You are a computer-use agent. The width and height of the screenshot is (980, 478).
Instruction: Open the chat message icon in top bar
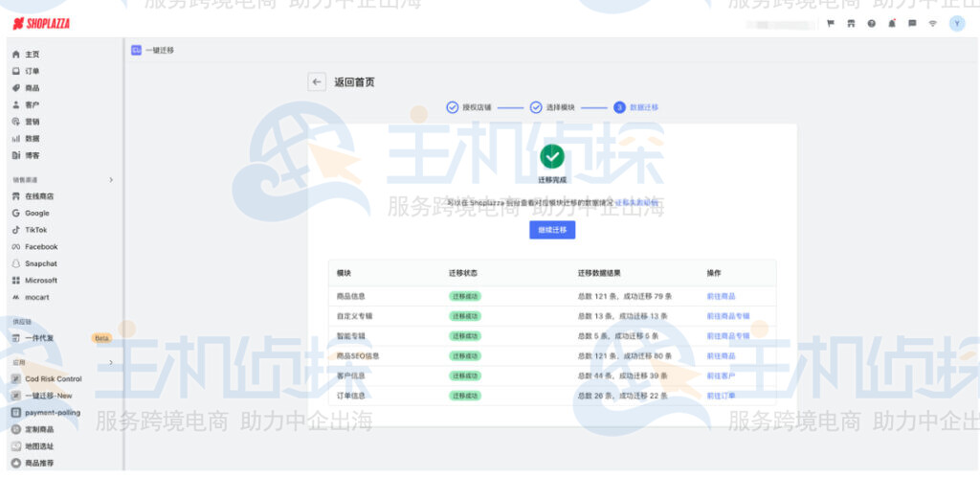pos(912,24)
